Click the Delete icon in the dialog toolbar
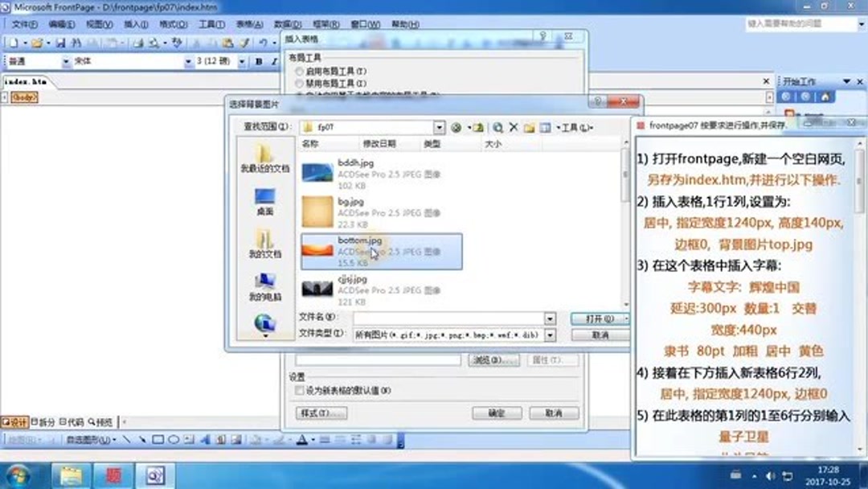This screenshot has width=868, height=489. click(514, 127)
